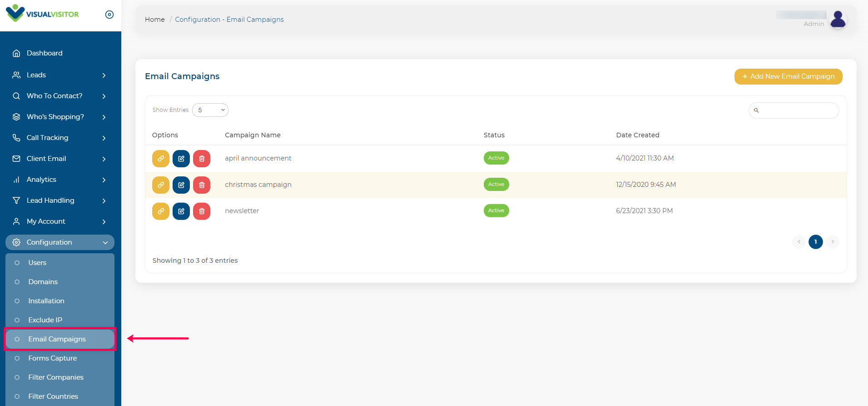Sort by Status column header
The width and height of the screenshot is (868, 406).
tap(494, 135)
